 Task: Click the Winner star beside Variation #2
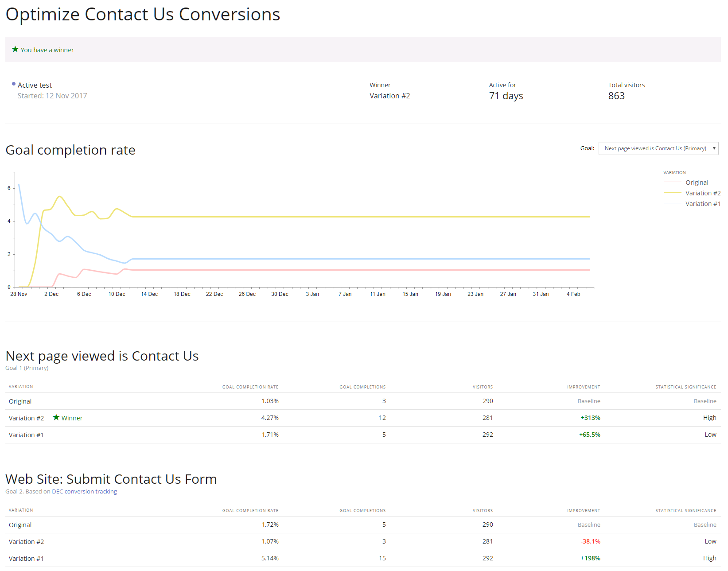56,417
